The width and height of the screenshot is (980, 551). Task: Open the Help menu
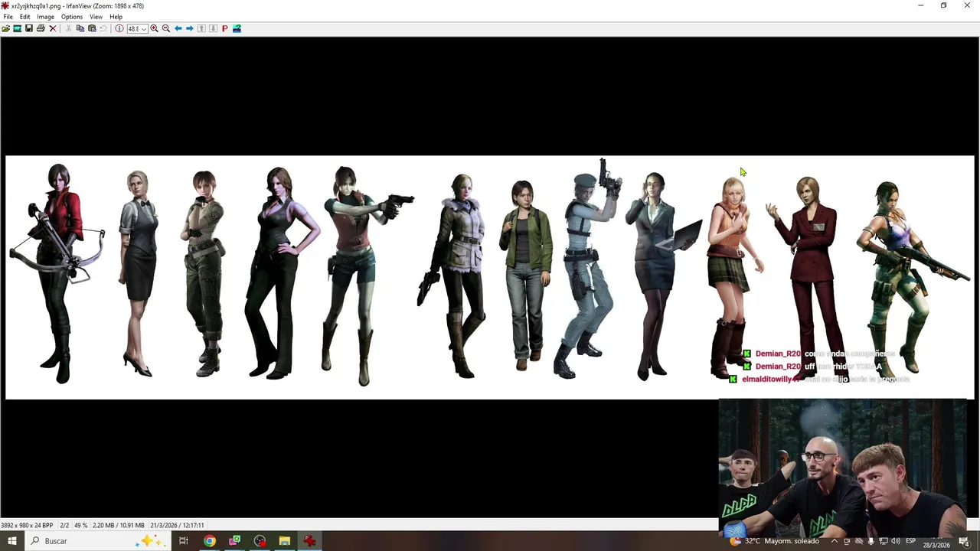pyautogui.click(x=116, y=17)
